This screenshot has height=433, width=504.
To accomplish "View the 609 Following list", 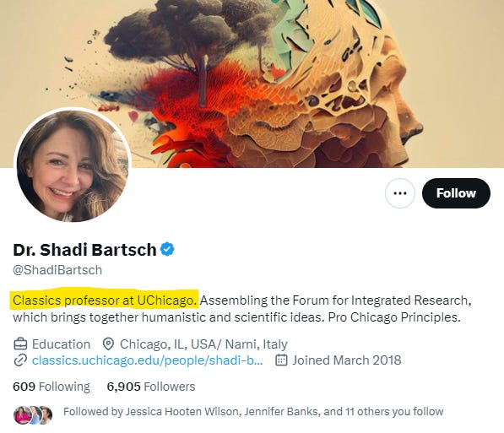I will point(51,387).
